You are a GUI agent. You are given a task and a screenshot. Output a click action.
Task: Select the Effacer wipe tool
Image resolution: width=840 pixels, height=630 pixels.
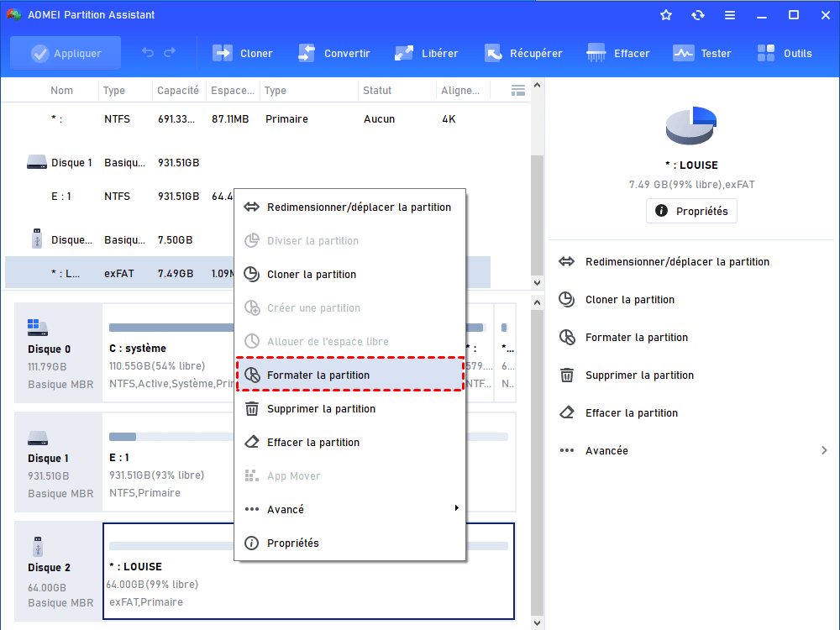pos(597,53)
